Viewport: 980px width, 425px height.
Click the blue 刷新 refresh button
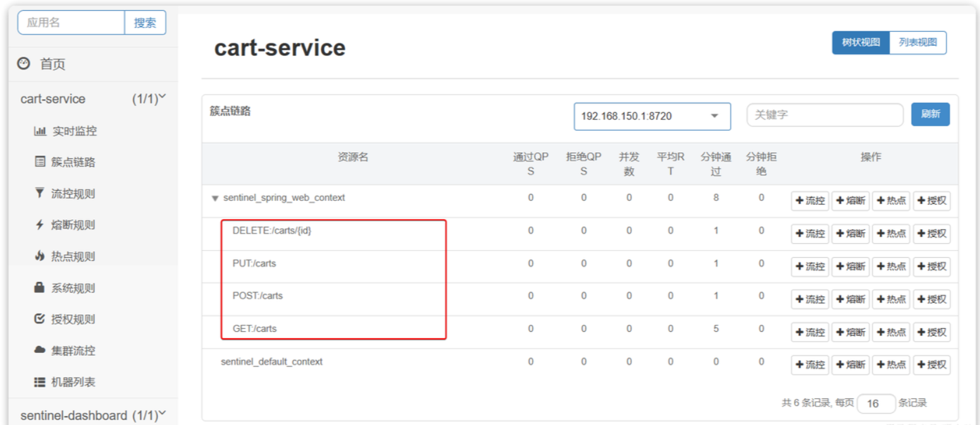(930, 115)
